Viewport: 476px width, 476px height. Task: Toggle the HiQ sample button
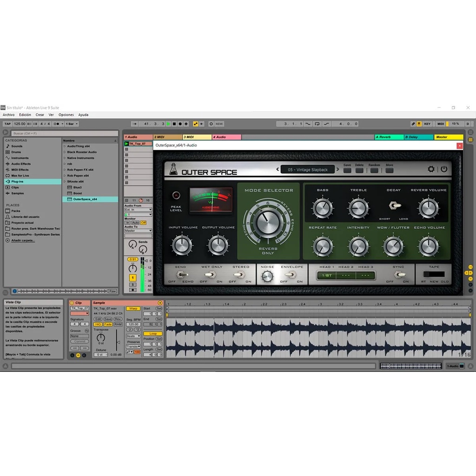(98, 324)
